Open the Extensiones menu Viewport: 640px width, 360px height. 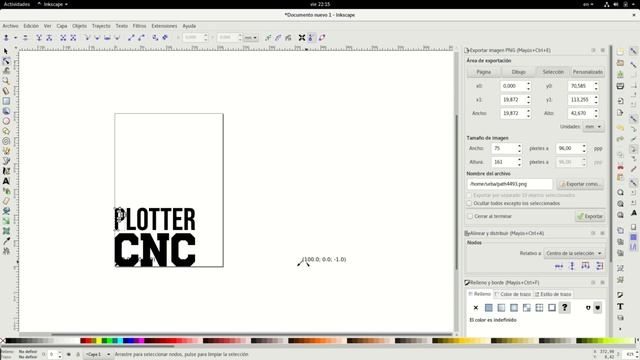[164, 26]
